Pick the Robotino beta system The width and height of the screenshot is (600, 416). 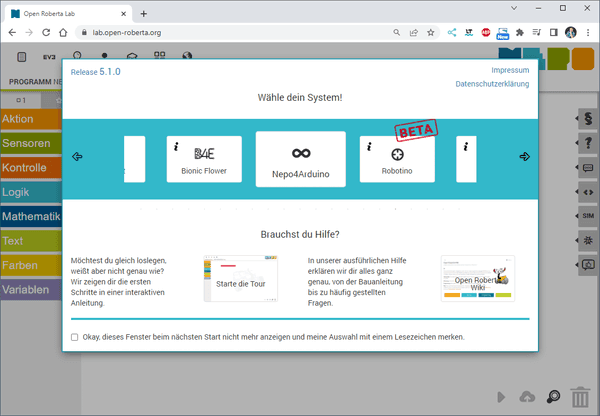(x=397, y=159)
